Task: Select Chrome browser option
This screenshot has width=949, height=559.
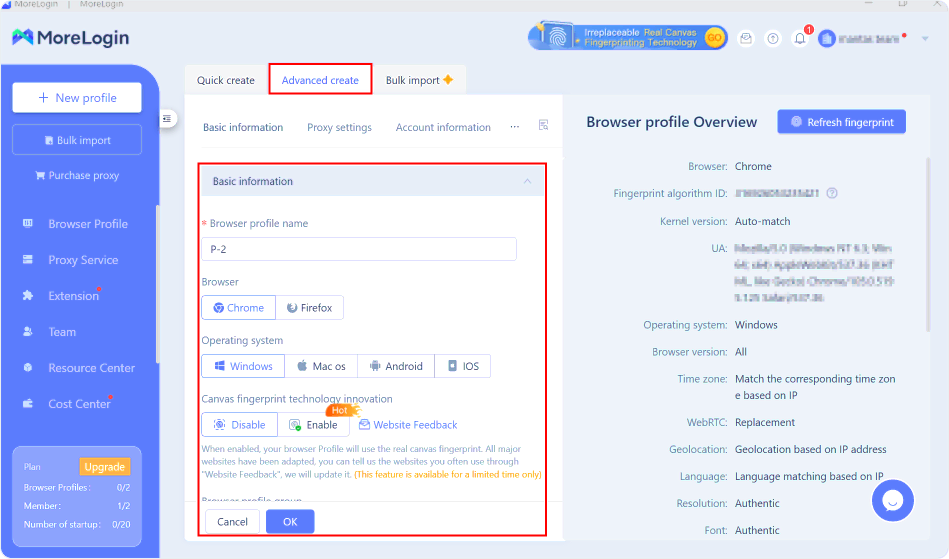Action: pos(238,307)
